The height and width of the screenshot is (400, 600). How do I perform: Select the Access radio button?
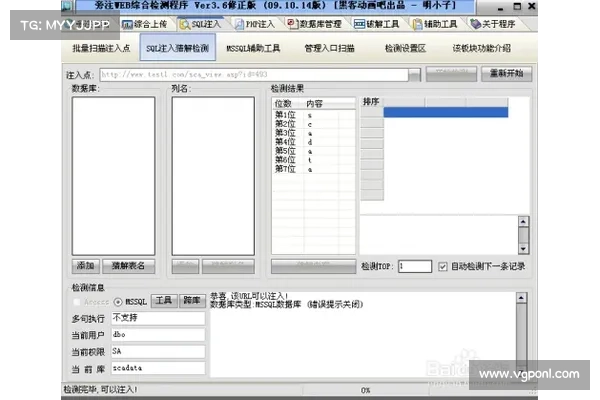(77, 302)
